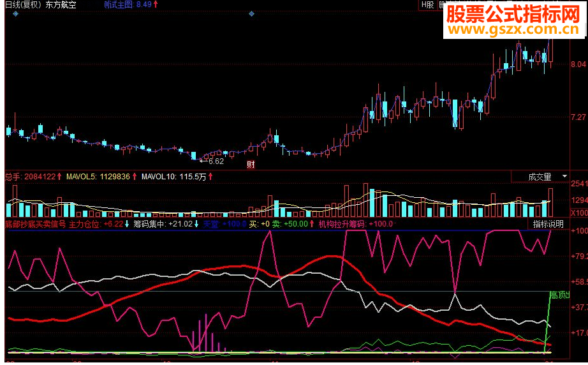Click the 6.62 lowest price label
588x365 pixels.
[x=216, y=161]
